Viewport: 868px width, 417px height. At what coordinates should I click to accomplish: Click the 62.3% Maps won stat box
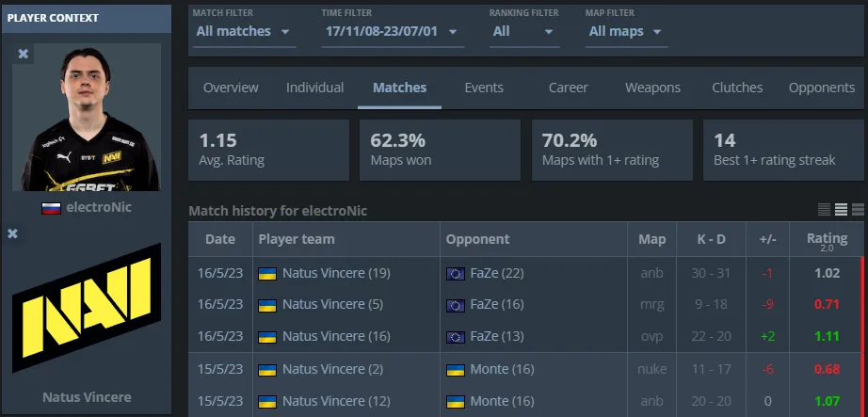click(440, 150)
